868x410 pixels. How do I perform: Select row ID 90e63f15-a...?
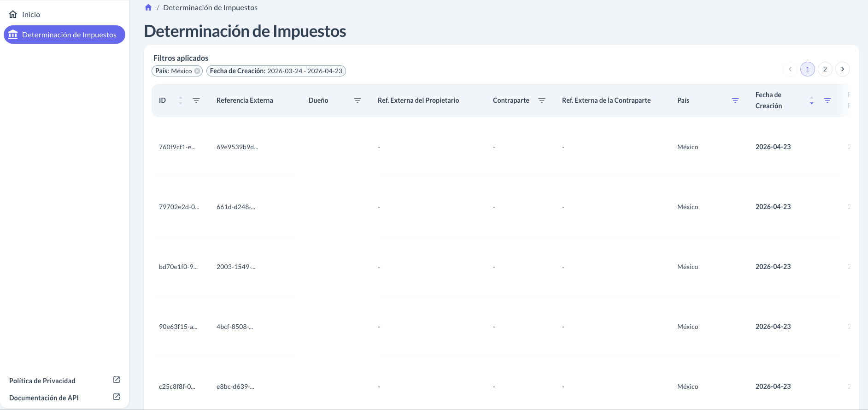coord(178,327)
